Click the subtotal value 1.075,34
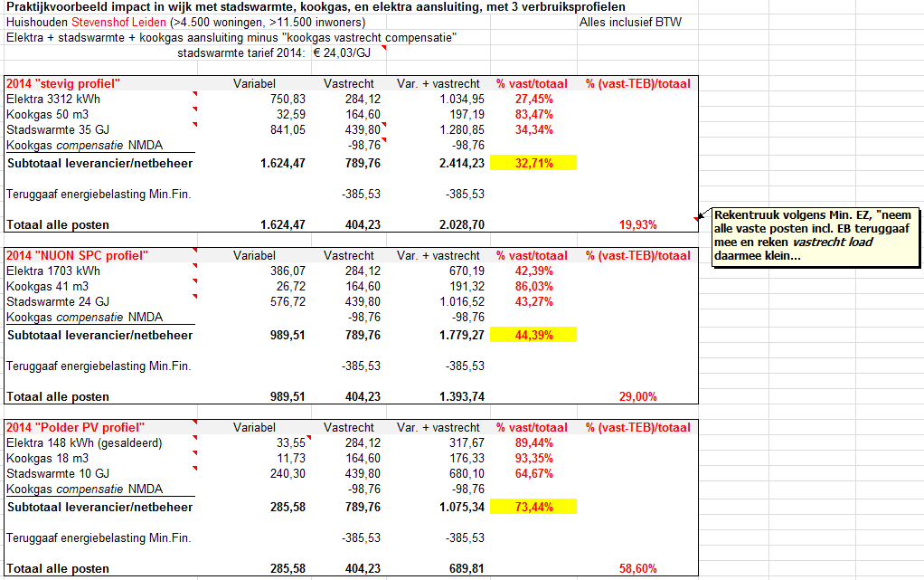924x580 pixels. [462, 507]
